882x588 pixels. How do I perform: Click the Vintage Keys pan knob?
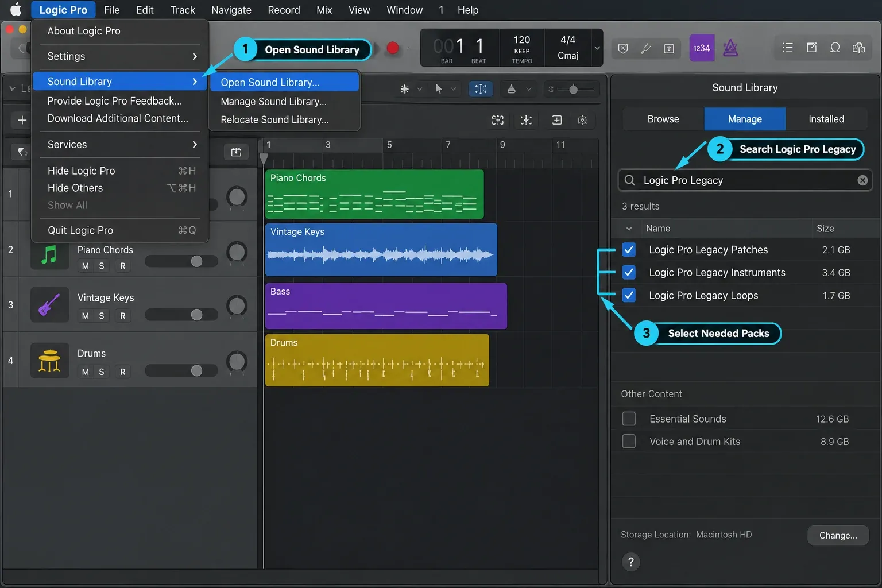point(237,305)
